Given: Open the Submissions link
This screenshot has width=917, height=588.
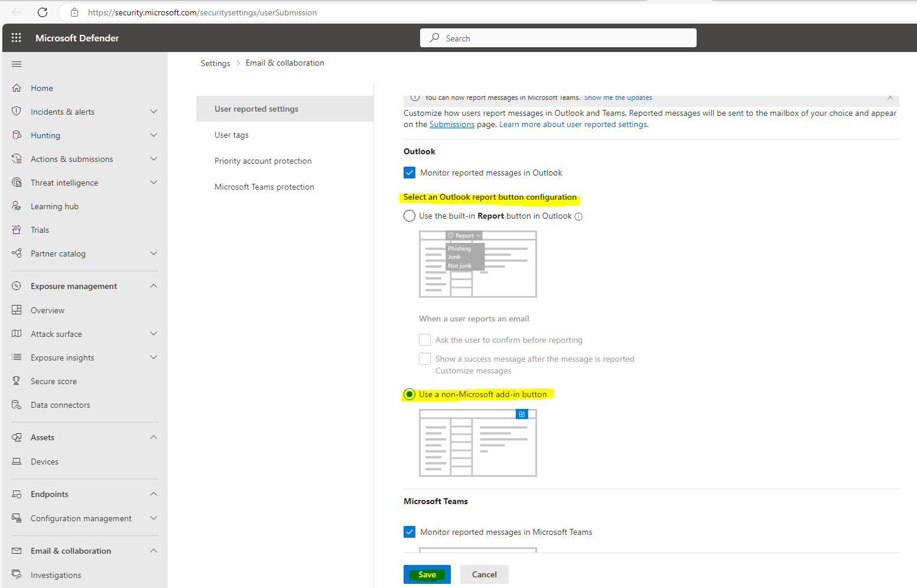Looking at the screenshot, I should pyautogui.click(x=451, y=124).
